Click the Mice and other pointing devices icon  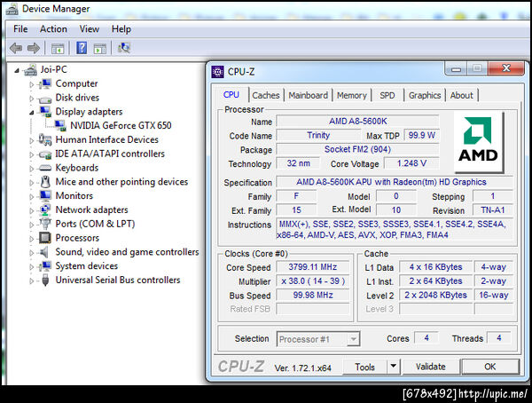[x=45, y=182]
